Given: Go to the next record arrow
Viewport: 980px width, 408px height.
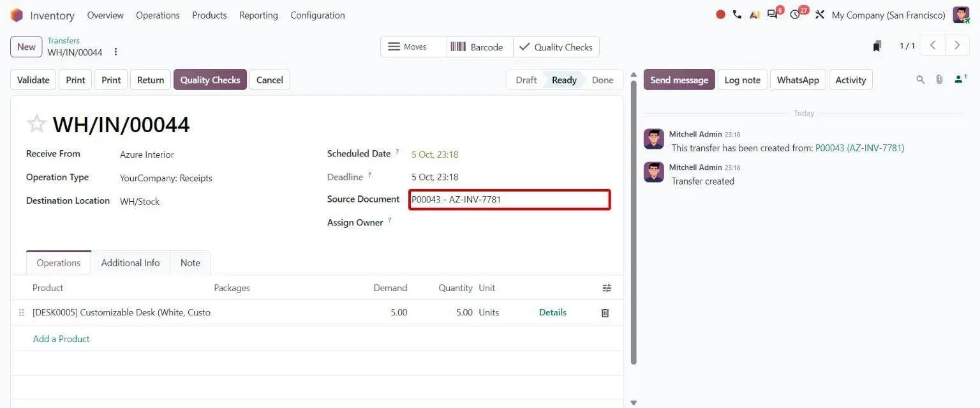Looking at the screenshot, I should [x=957, y=45].
